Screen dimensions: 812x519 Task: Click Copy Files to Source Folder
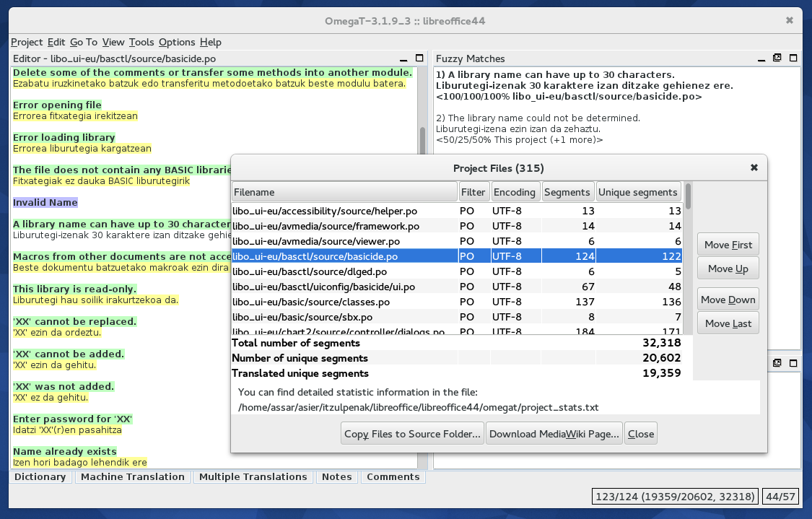point(412,434)
